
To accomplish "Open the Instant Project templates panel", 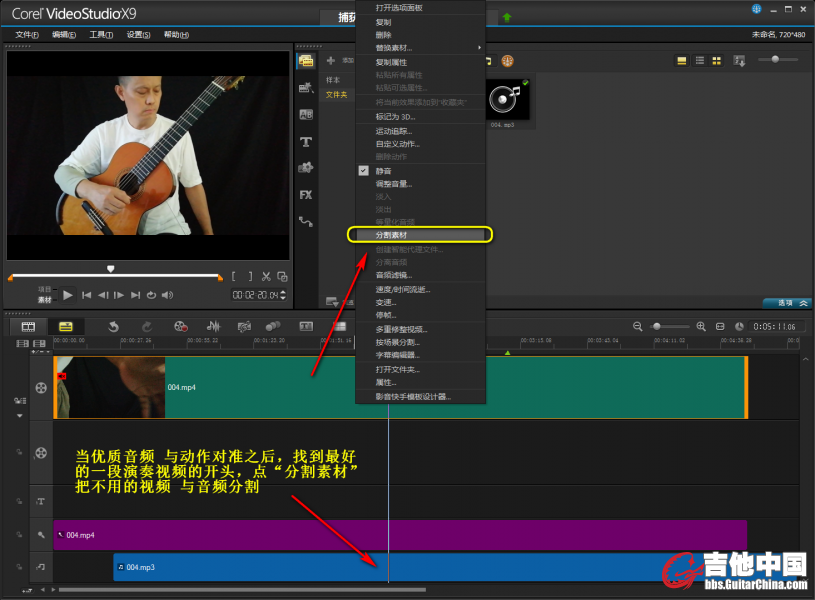I will pyautogui.click(x=306, y=88).
